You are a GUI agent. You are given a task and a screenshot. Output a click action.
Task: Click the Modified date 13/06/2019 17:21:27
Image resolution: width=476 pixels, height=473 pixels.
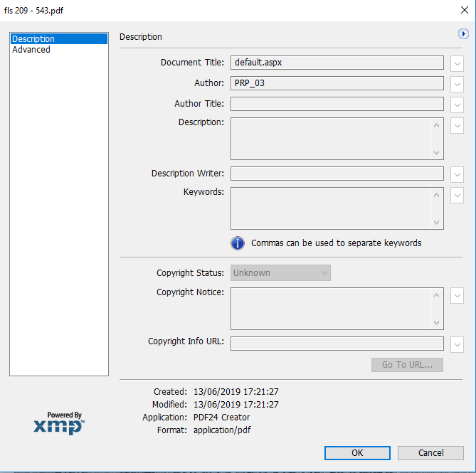(236, 405)
